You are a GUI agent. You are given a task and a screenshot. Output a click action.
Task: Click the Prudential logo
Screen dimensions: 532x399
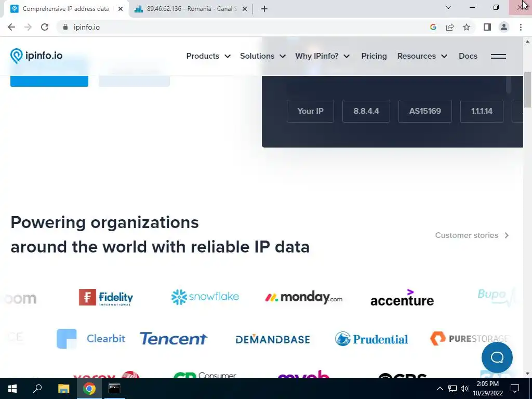click(371, 339)
